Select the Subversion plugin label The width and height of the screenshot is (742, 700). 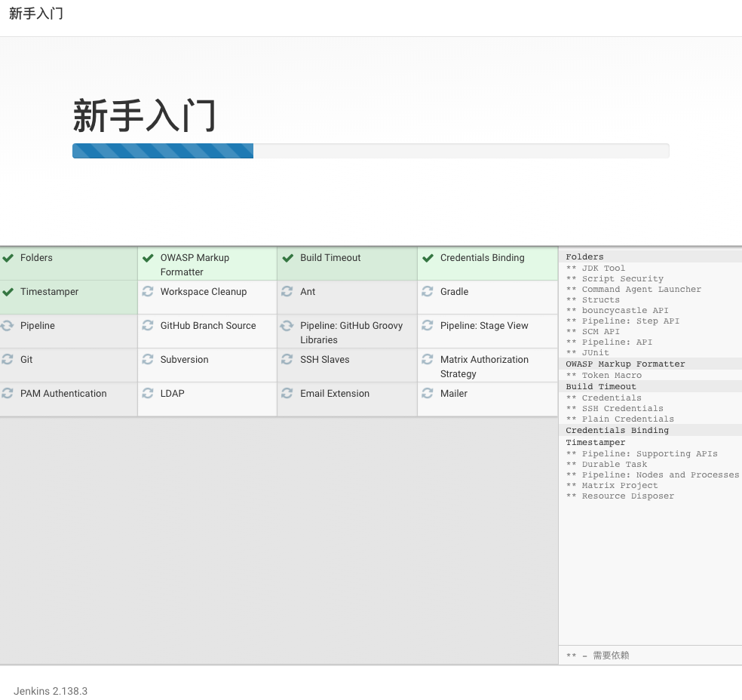coord(184,360)
